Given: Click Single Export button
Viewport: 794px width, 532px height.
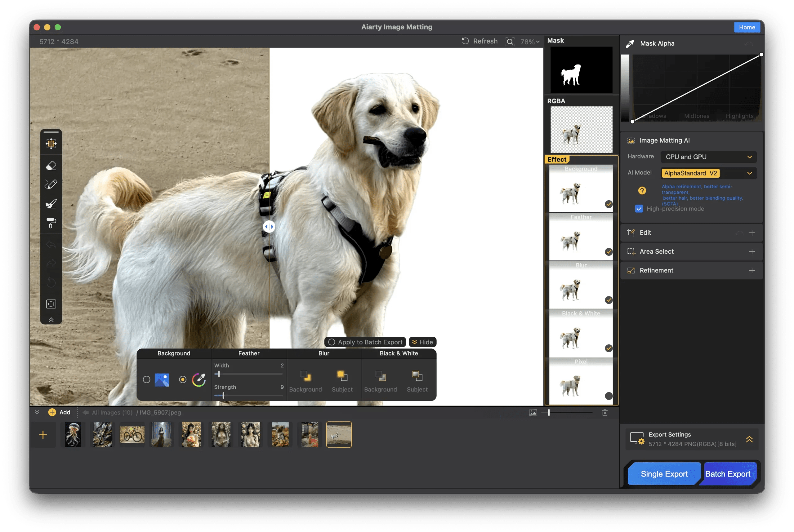Looking at the screenshot, I should click(664, 474).
